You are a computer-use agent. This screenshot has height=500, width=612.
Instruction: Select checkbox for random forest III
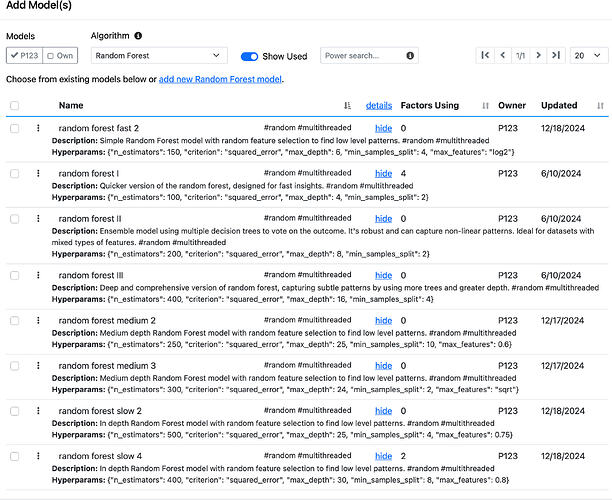pos(14,276)
